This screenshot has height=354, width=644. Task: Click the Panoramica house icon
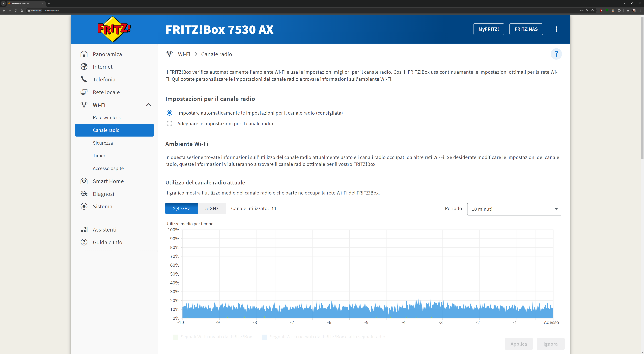(x=84, y=54)
